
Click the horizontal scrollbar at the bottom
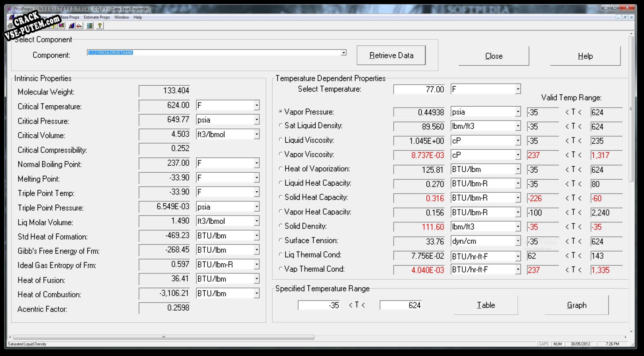point(163,337)
